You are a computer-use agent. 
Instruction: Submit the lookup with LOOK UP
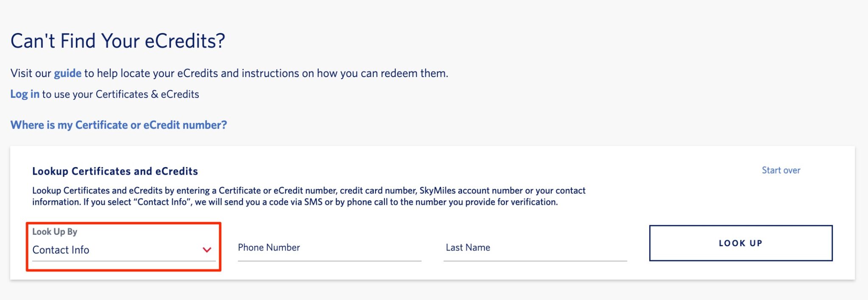pos(740,243)
